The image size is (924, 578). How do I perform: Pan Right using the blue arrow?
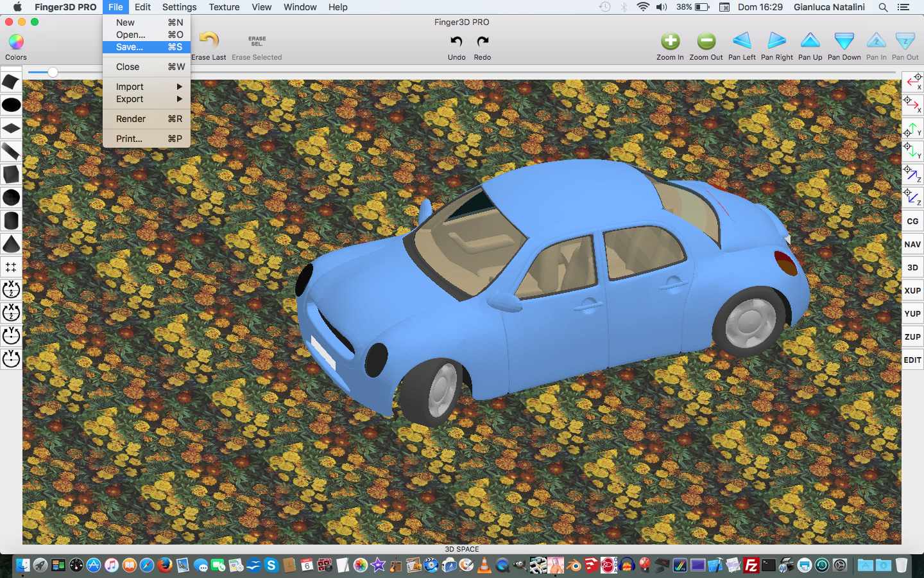[x=776, y=40]
